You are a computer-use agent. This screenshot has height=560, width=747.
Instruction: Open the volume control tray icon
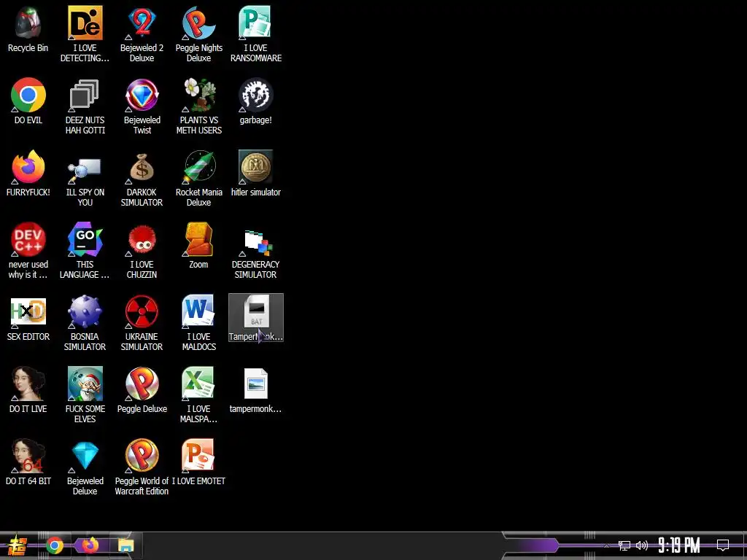(642, 545)
